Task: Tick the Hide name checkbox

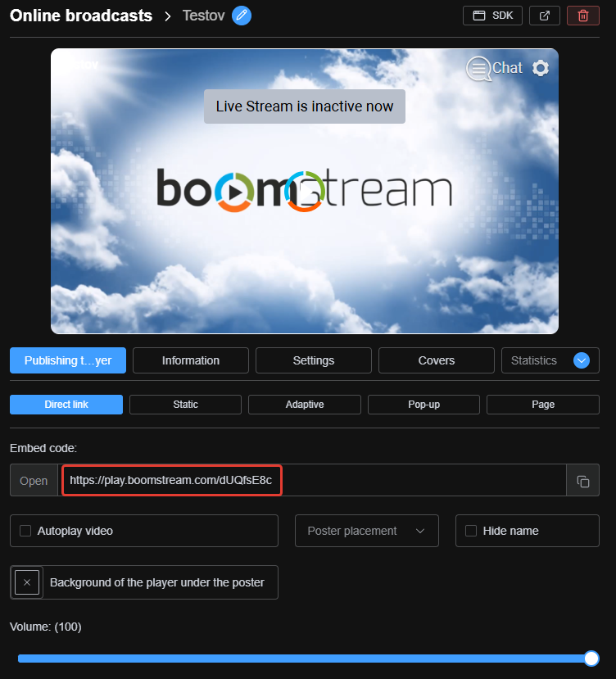Action: click(471, 531)
